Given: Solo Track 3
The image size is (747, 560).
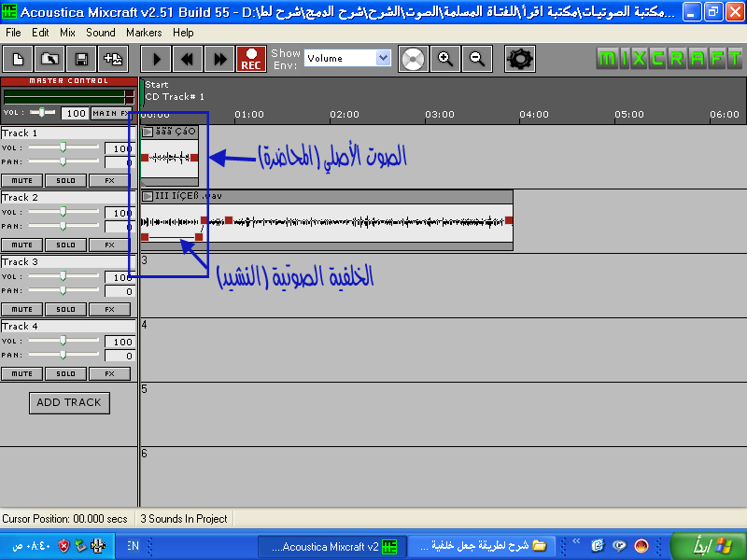Looking at the screenshot, I should pos(65,309).
